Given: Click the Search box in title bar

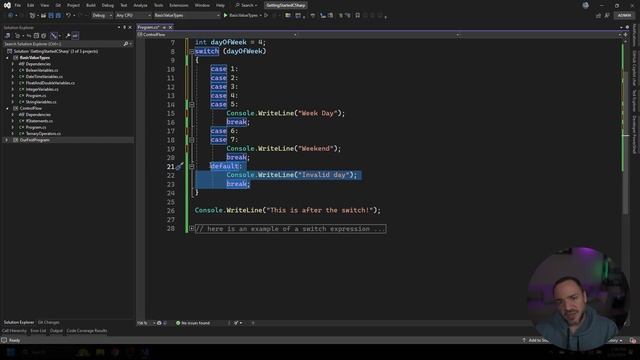Looking at the screenshot, I should point(246,5).
